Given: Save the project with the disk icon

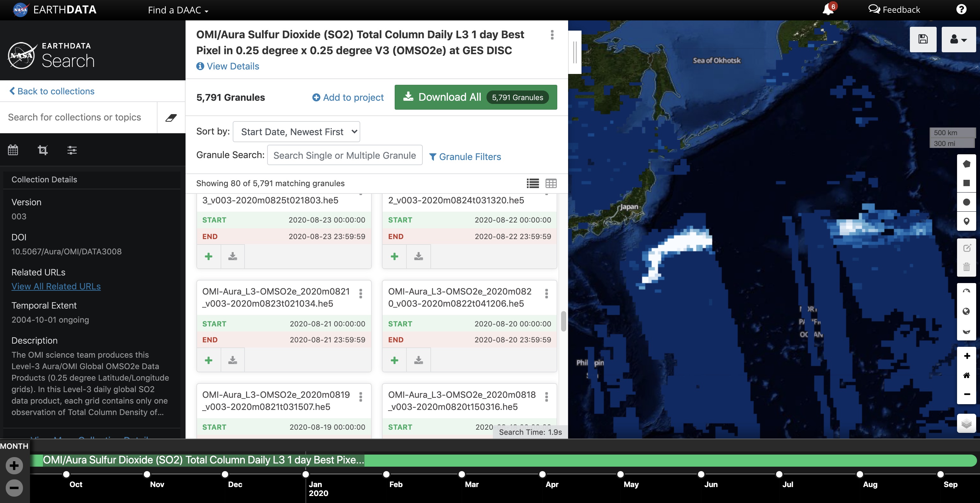Looking at the screenshot, I should [x=923, y=39].
